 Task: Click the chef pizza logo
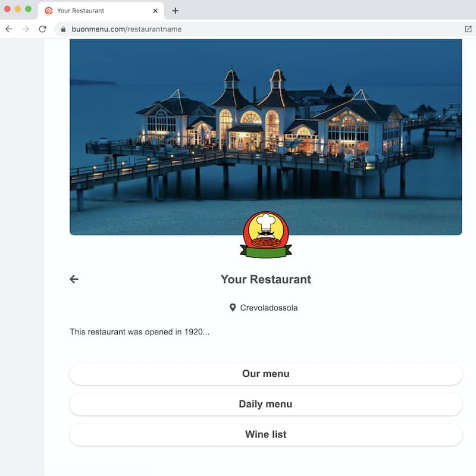[x=265, y=234]
